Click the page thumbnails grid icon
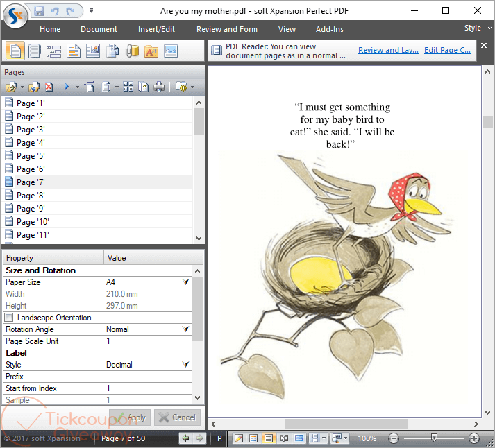 [x=128, y=87]
